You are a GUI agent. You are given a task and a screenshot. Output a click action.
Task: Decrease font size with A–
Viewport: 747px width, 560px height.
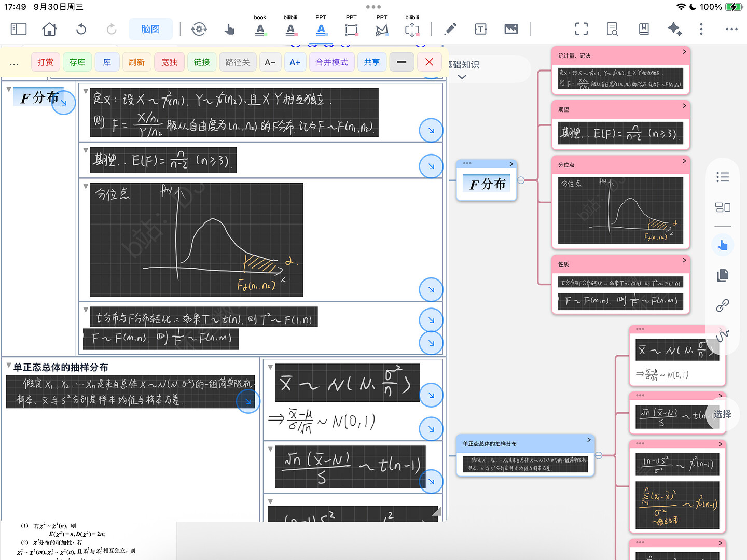pos(270,62)
